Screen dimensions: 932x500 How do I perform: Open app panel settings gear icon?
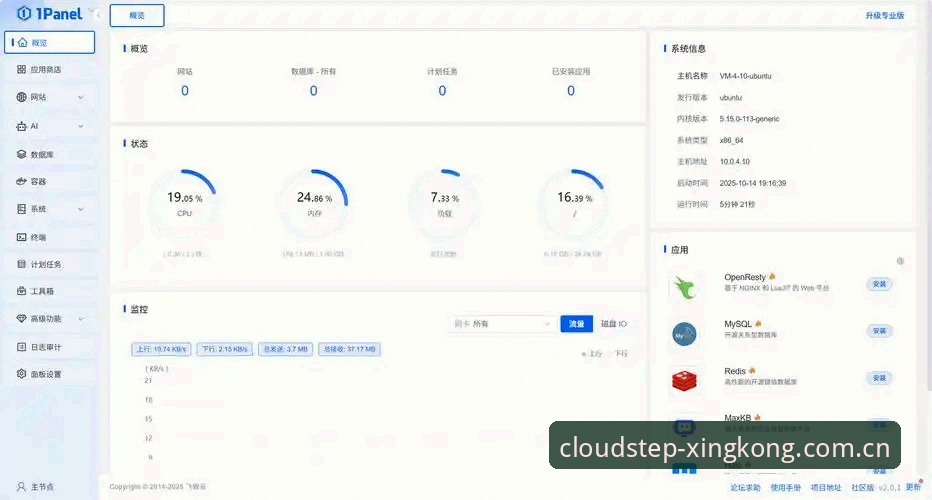[x=900, y=261]
